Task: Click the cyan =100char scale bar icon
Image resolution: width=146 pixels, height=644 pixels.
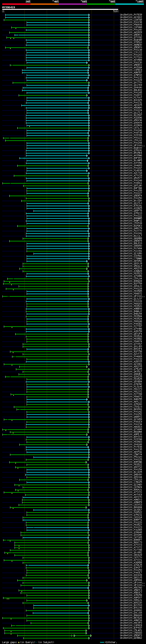Action: coord(102,642)
